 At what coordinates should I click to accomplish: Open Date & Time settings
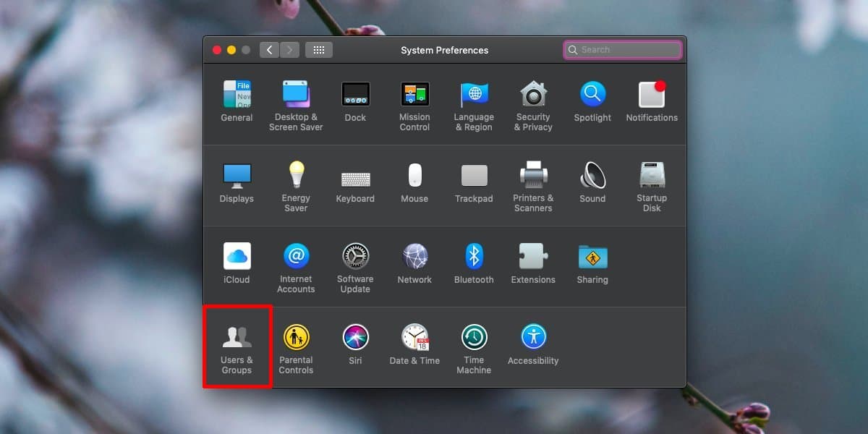(414, 344)
